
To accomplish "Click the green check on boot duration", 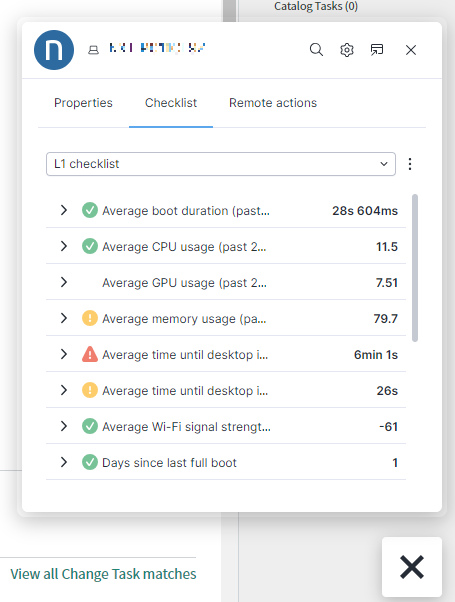I will click(x=90, y=210).
